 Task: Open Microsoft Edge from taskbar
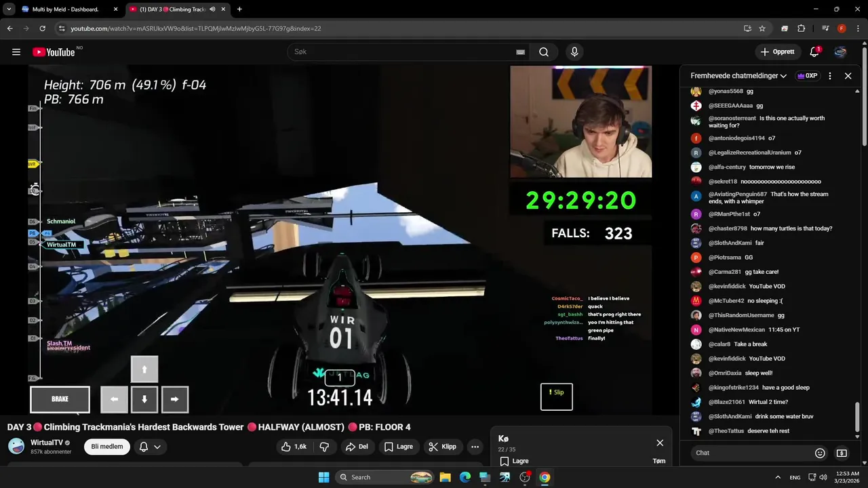pyautogui.click(x=465, y=477)
